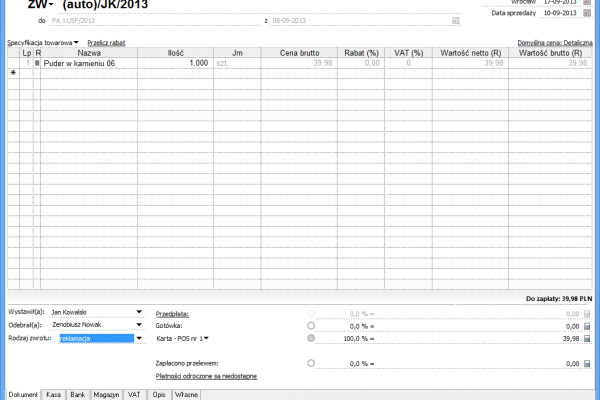Switch to the VAT tab
The height and width of the screenshot is (400, 600).
(x=132, y=395)
